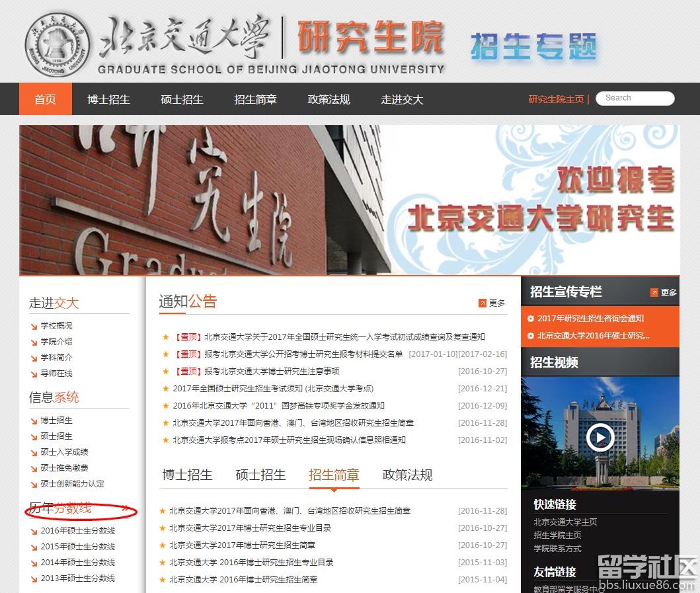Image resolution: width=700 pixels, height=593 pixels.
Task: Click the 更多 arrow icon in 招生宣传专栏
Action: pos(654,292)
